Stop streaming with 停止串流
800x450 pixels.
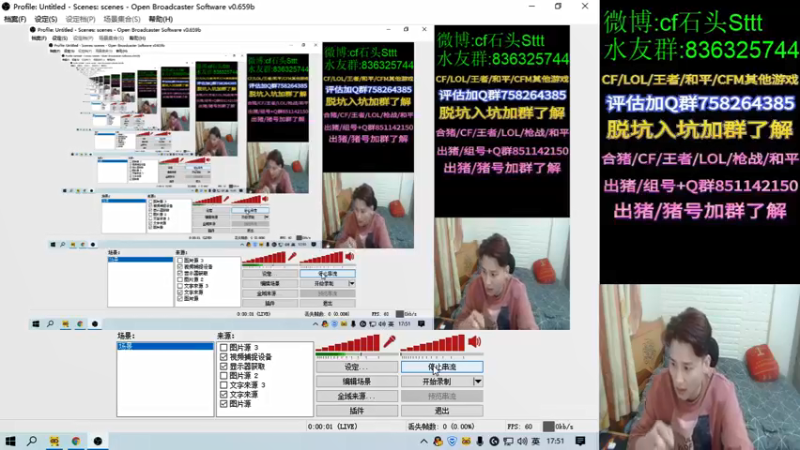pyautogui.click(x=442, y=367)
